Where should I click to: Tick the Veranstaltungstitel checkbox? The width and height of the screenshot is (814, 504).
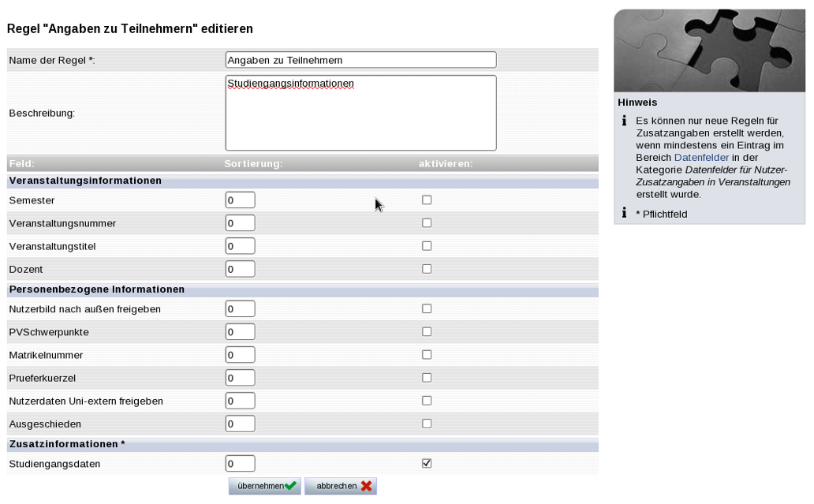point(427,246)
